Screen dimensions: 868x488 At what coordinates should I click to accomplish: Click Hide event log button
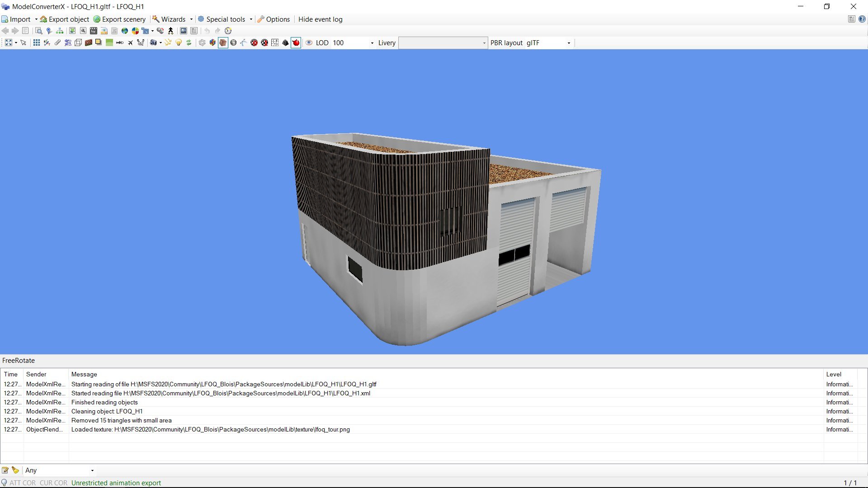coord(320,19)
